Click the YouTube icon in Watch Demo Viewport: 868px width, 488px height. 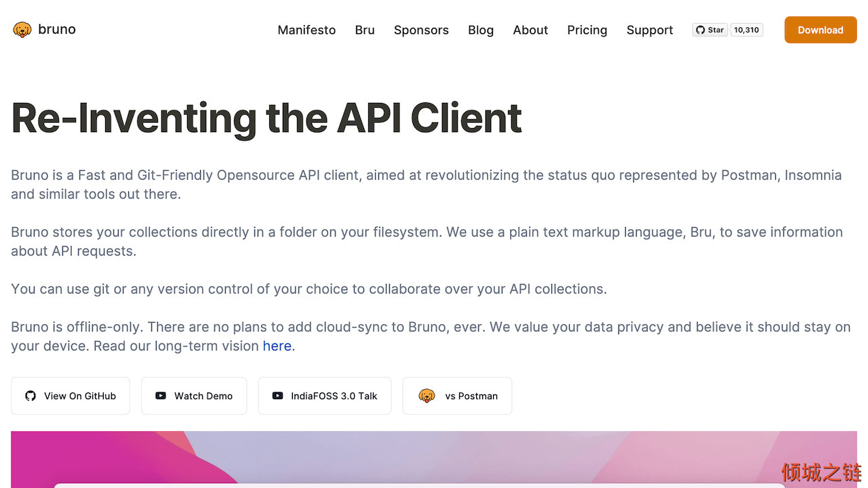point(161,396)
